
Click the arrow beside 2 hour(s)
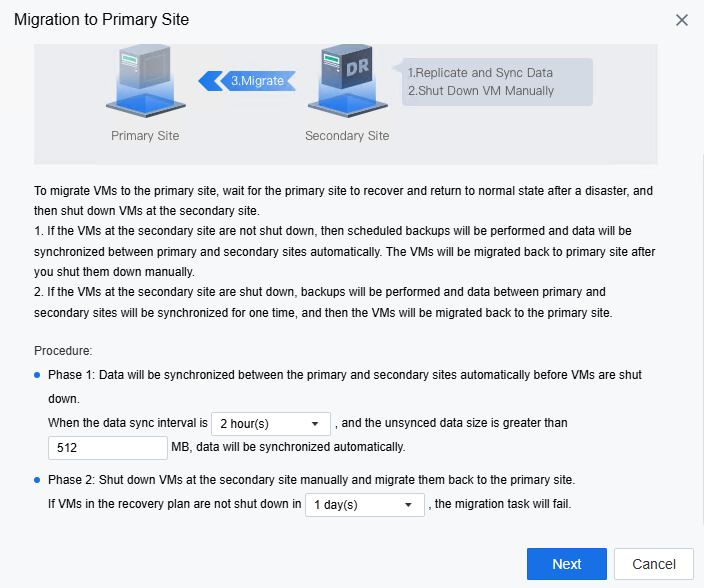tap(315, 424)
